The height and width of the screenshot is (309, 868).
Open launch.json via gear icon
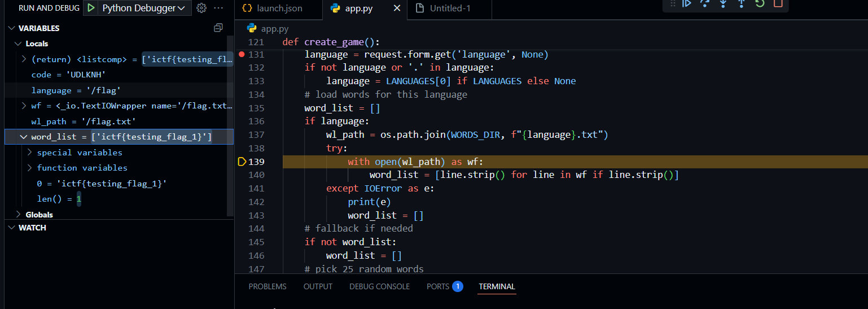201,8
